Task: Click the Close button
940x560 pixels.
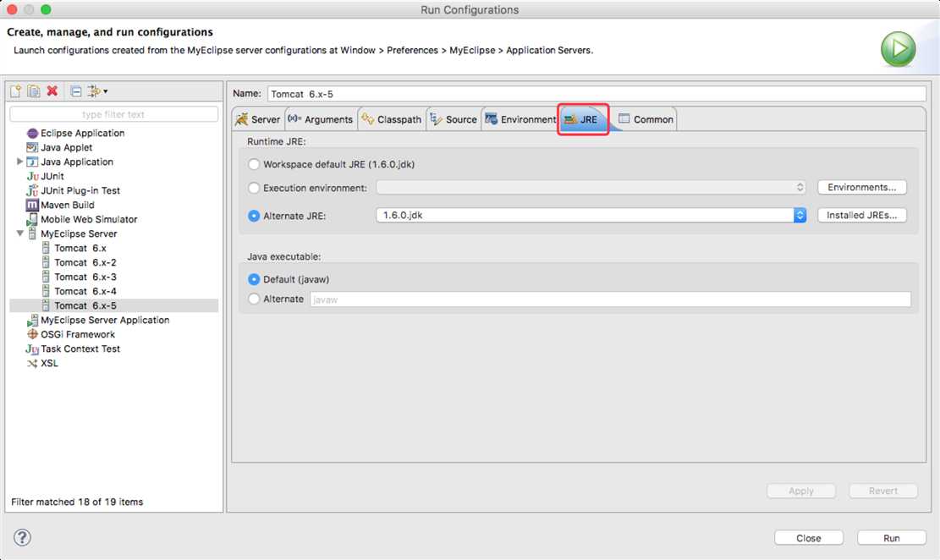Action: pos(809,538)
